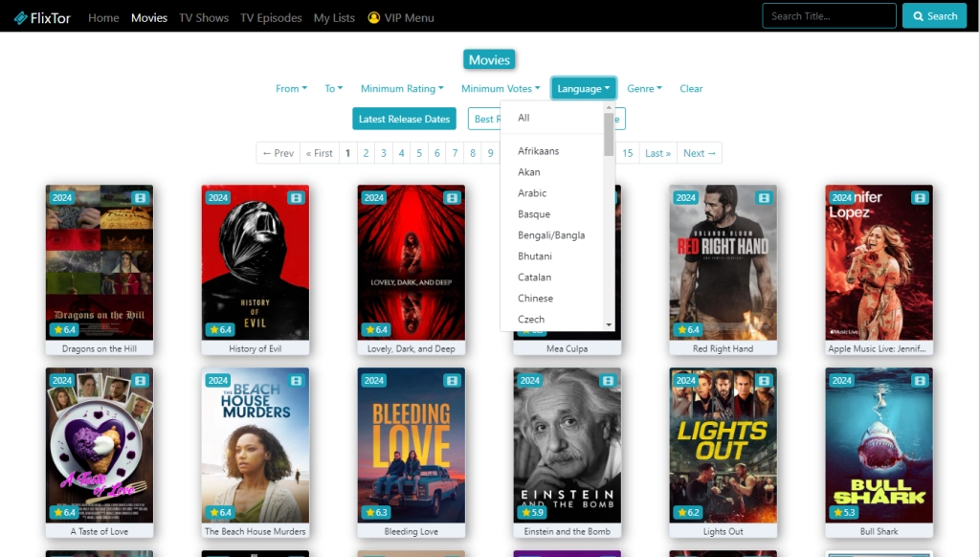Open Red Right Hand movie poster
980x557 pixels.
724,262
